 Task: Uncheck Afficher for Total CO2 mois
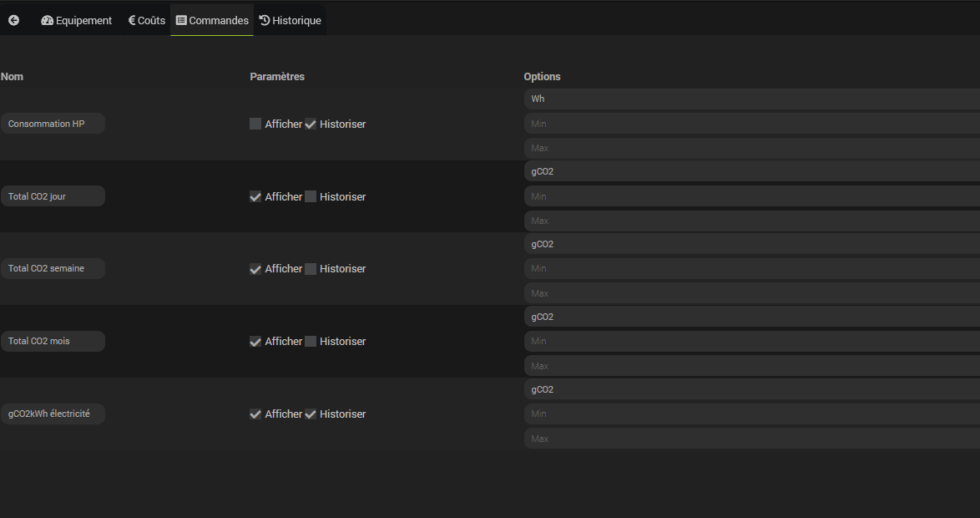pyautogui.click(x=255, y=341)
